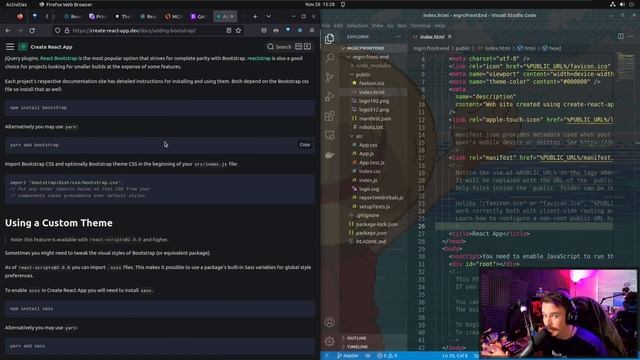Open package.json in the explorer

pyautogui.click(x=371, y=233)
